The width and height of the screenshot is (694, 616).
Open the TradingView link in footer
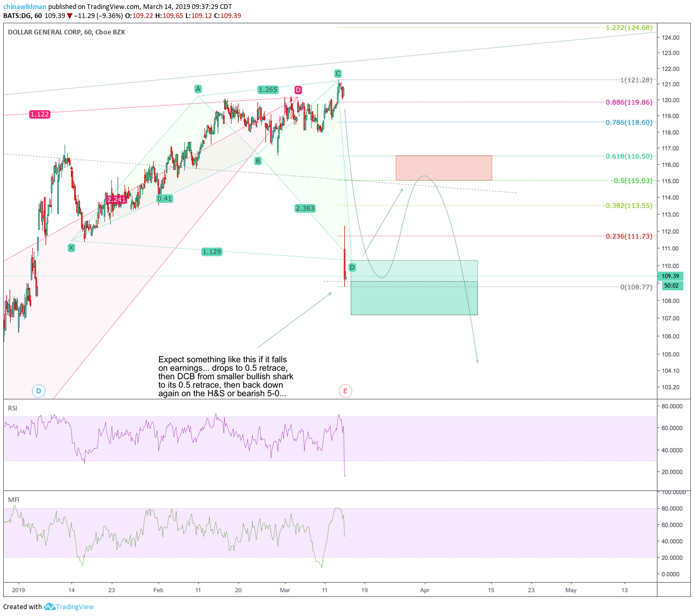(x=75, y=607)
